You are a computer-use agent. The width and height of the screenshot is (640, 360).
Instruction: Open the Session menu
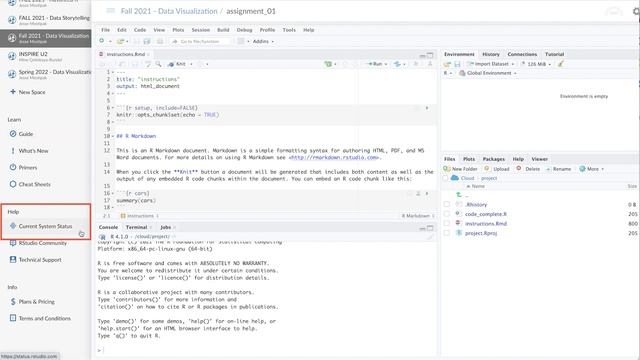coord(200,30)
